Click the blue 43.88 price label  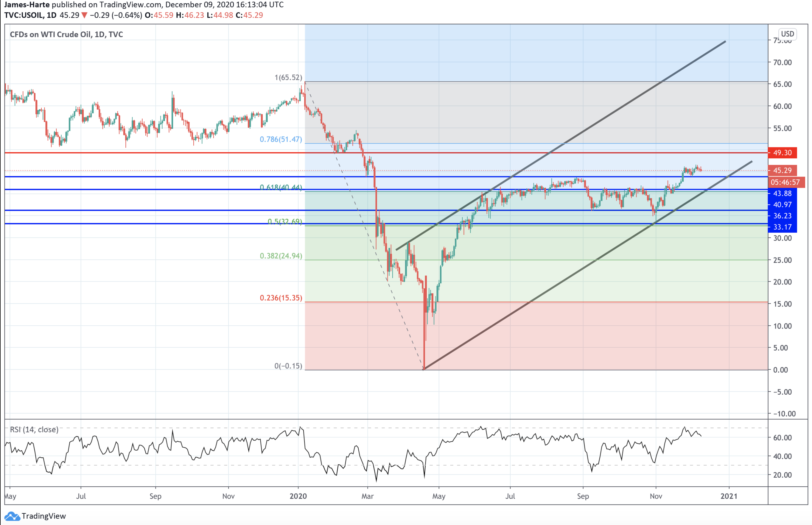click(x=782, y=194)
